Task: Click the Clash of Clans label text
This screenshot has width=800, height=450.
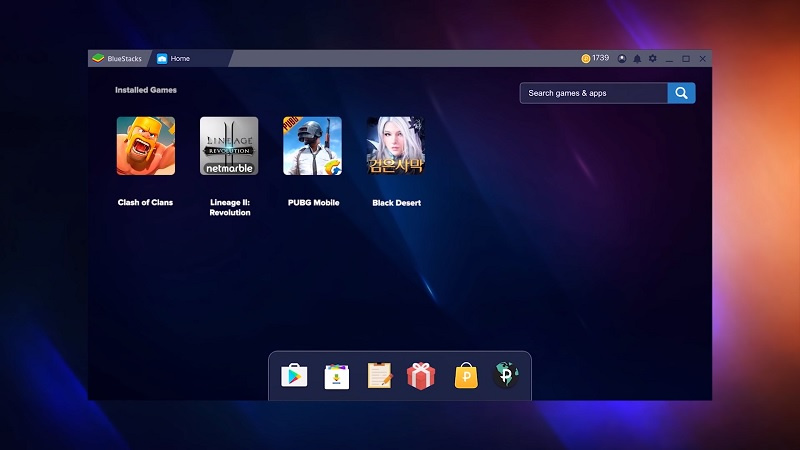Action: click(x=145, y=203)
